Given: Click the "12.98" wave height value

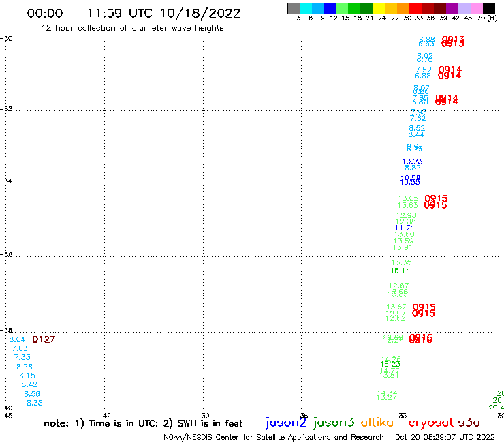Looking at the screenshot, I should click(x=407, y=215).
